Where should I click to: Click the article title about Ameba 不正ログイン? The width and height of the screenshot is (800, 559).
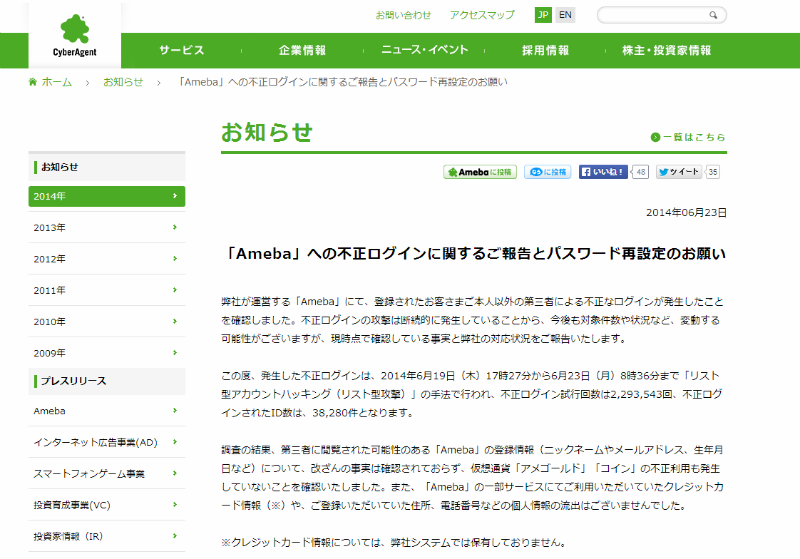click(474, 253)
